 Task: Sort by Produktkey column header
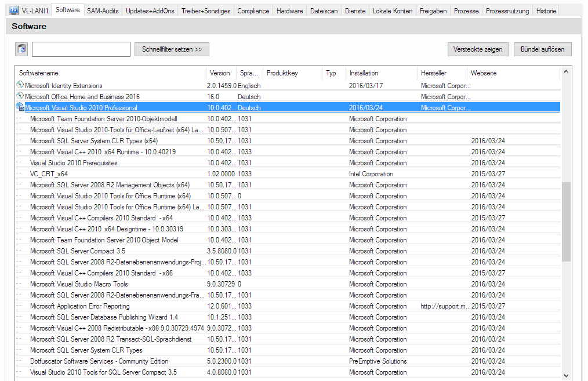[292, 73]
